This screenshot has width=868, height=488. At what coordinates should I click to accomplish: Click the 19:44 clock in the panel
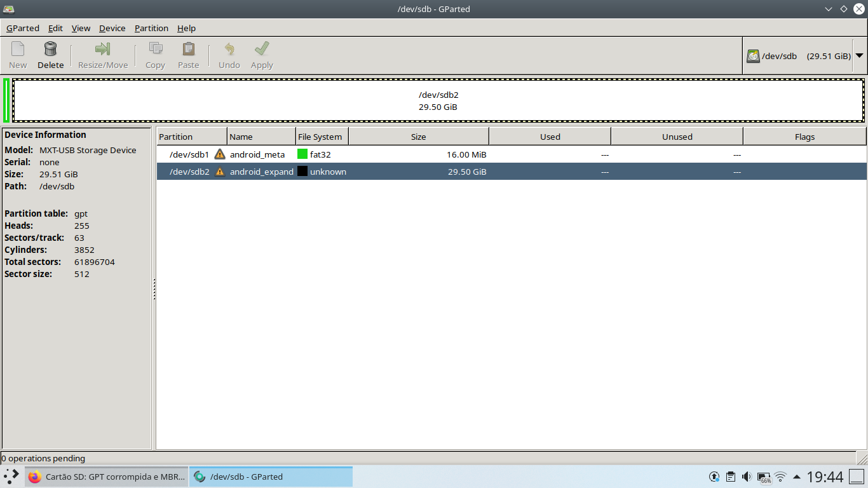pos(825,477)
